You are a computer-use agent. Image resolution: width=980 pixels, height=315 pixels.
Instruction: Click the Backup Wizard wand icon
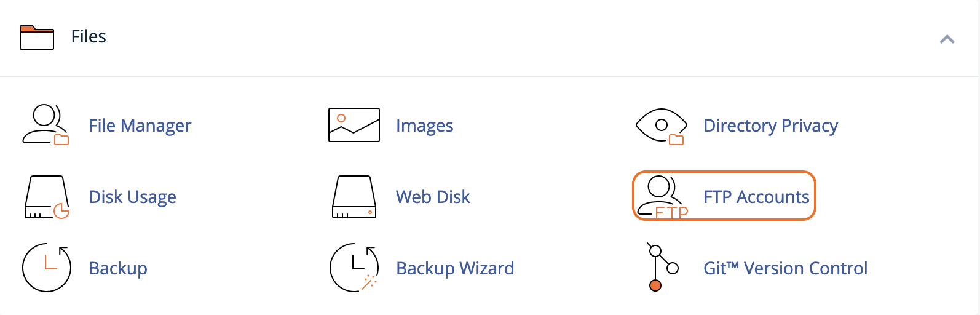[x=354, y=268]
